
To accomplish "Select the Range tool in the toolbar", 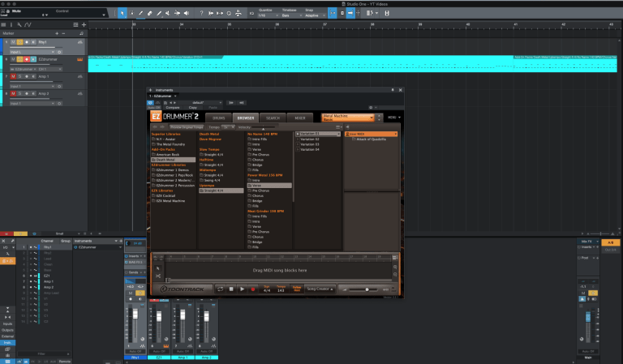I will pyautogui.click(x=131, y=13).
